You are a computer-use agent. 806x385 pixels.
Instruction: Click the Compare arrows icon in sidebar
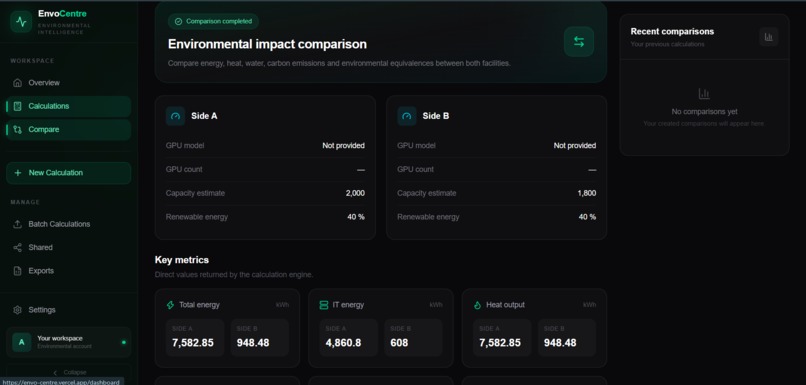pos(17,130)
